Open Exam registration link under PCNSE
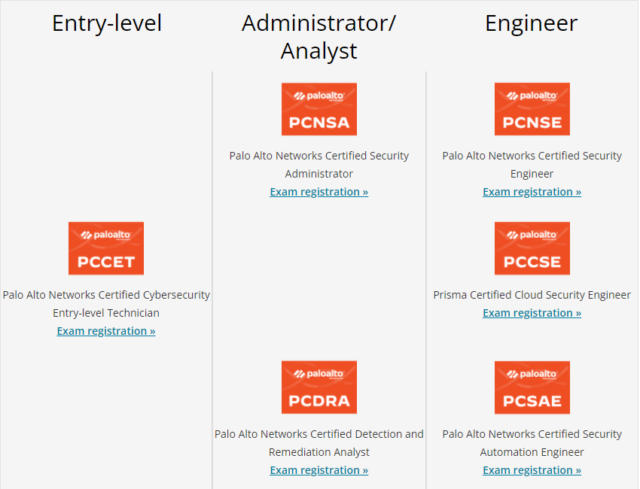The height and width of the screenshot is (489, 640). (532, 191)
